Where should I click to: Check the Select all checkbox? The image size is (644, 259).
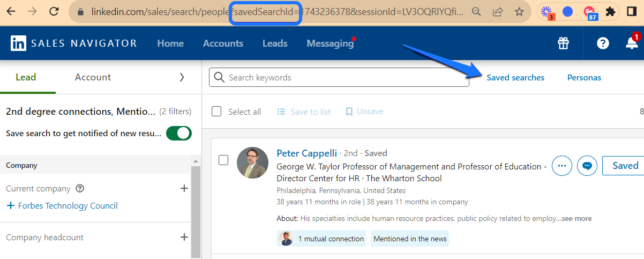[x=216, y=112]
